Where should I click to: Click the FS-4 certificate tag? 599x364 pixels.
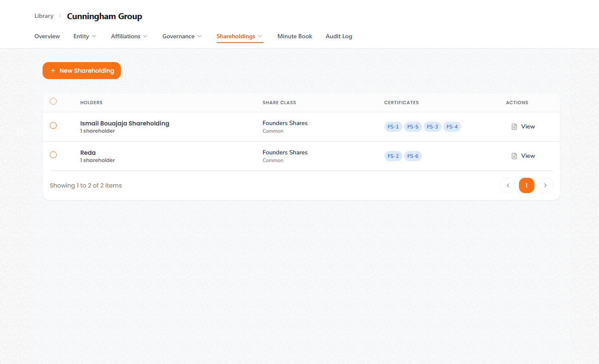(452, 127)
